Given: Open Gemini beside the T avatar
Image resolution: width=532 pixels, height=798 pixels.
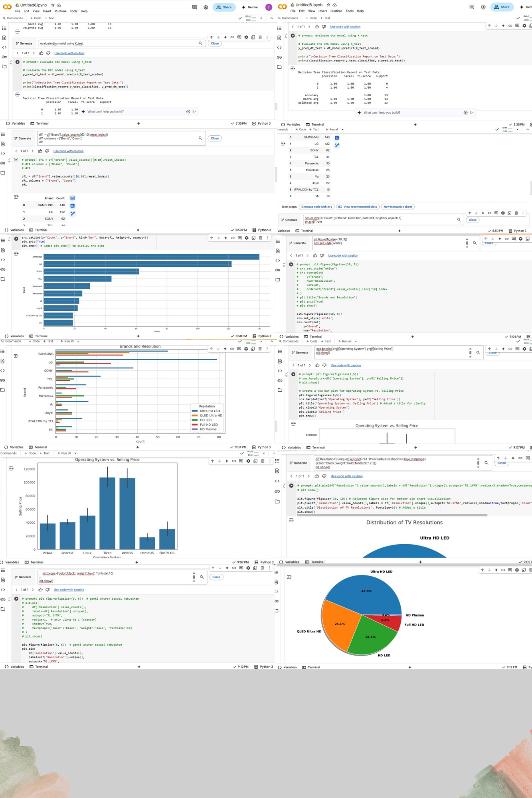Looking at the screenshot, I should click(x=250, y=7).
